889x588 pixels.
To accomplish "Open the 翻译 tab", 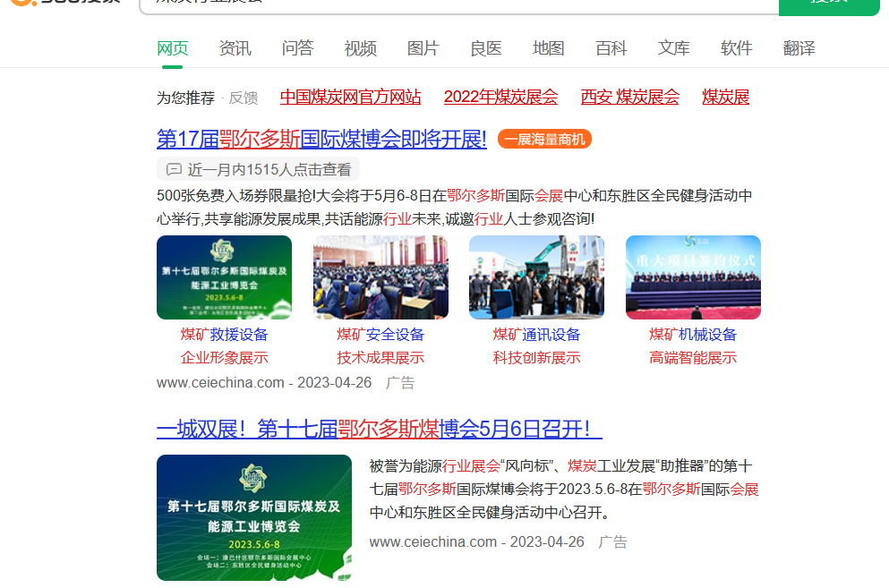I will coord(799,48).
